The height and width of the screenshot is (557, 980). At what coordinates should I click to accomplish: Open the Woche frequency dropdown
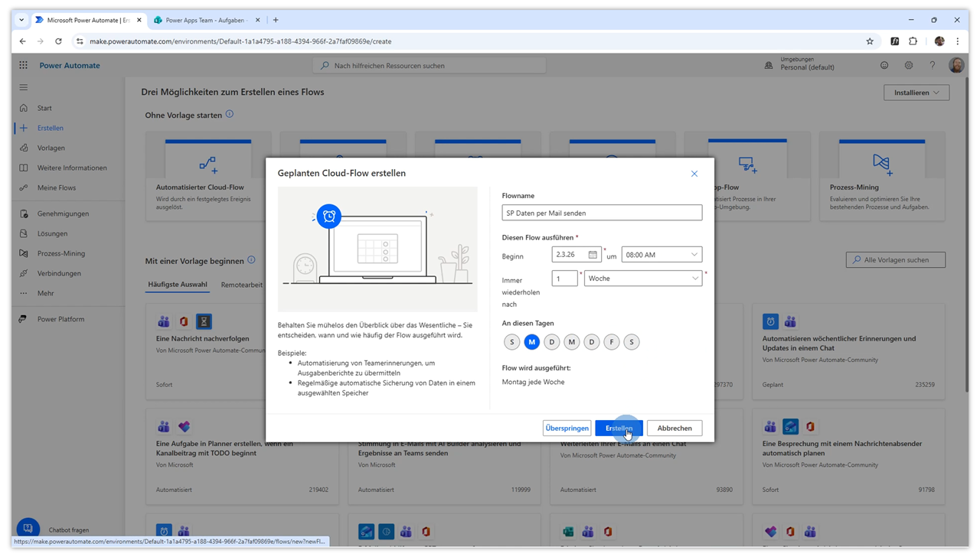(x=643, y=278)
